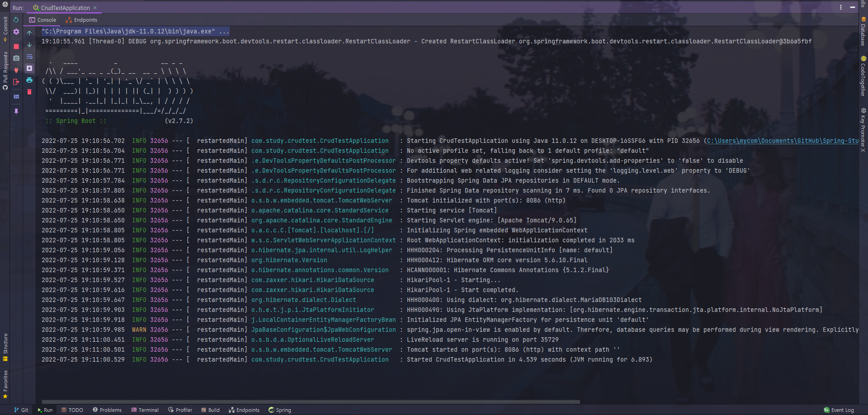Open the Event Log

[x=839, y=410]
